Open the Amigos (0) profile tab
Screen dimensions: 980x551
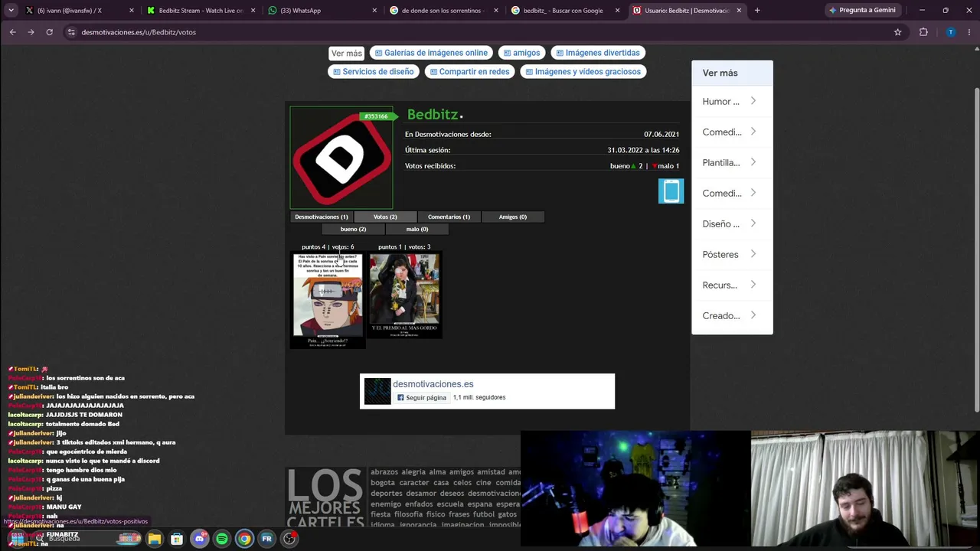(x=513, y=217)
